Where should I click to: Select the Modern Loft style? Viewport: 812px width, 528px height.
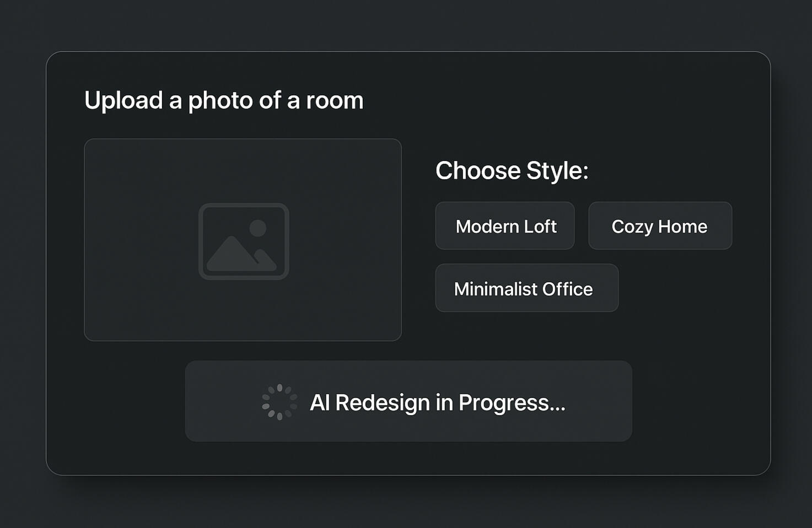pos(505,226)
